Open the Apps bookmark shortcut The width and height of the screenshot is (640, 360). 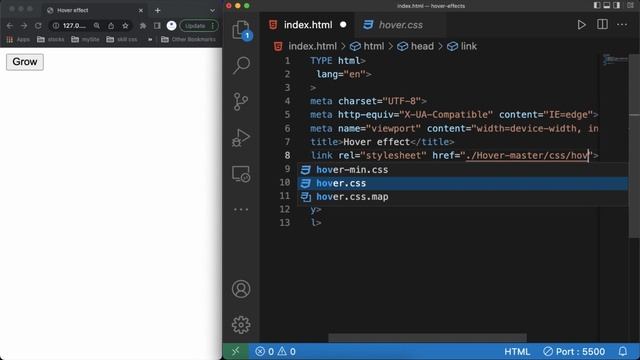pyautogui.click(x=18, y=40)
